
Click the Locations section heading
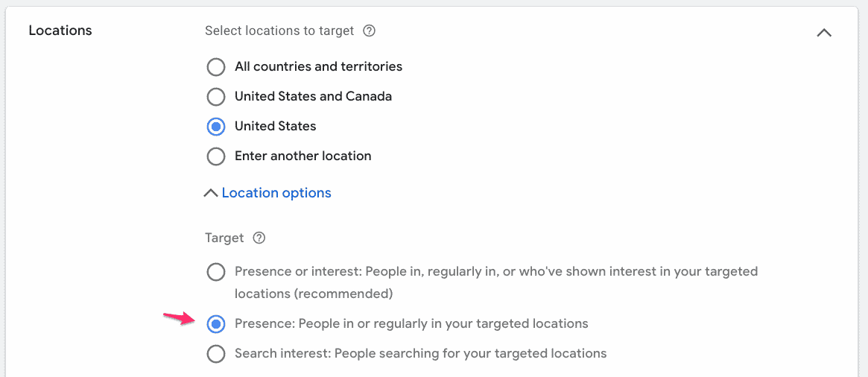tap(60, 31)
